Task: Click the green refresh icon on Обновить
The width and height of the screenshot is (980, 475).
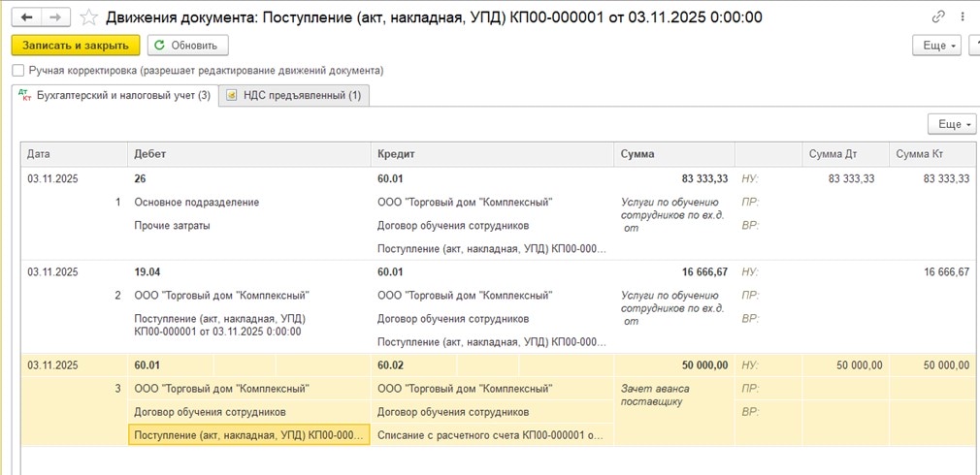Action: coord(160,46)
